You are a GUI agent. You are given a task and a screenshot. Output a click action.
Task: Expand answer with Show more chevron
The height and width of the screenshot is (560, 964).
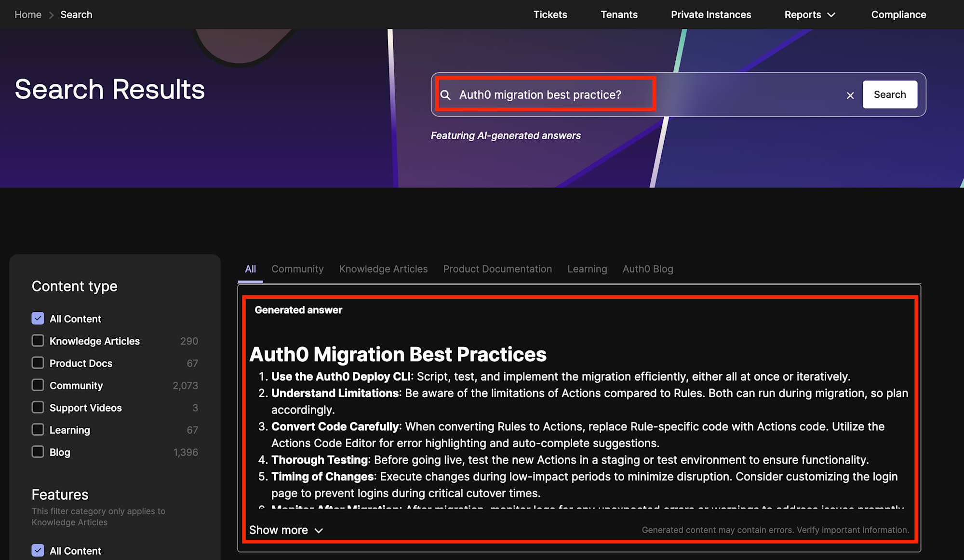319,531
